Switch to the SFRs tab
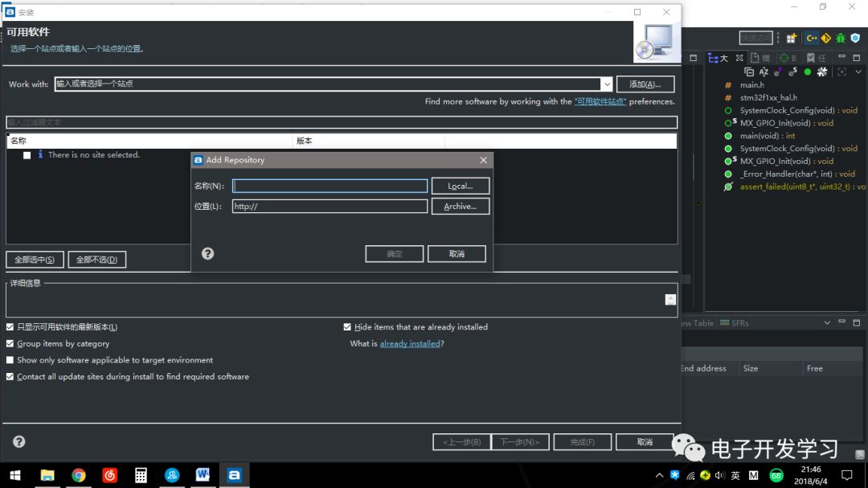Viewport: 868px width, 488px height. 734,323
